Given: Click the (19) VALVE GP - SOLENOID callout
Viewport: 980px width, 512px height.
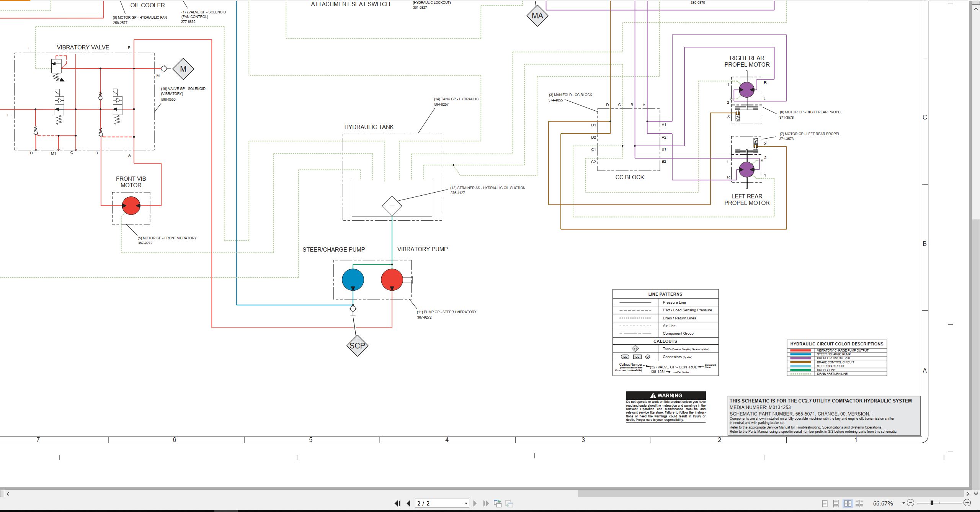Looking at the screenshot, I should (183, 94).
